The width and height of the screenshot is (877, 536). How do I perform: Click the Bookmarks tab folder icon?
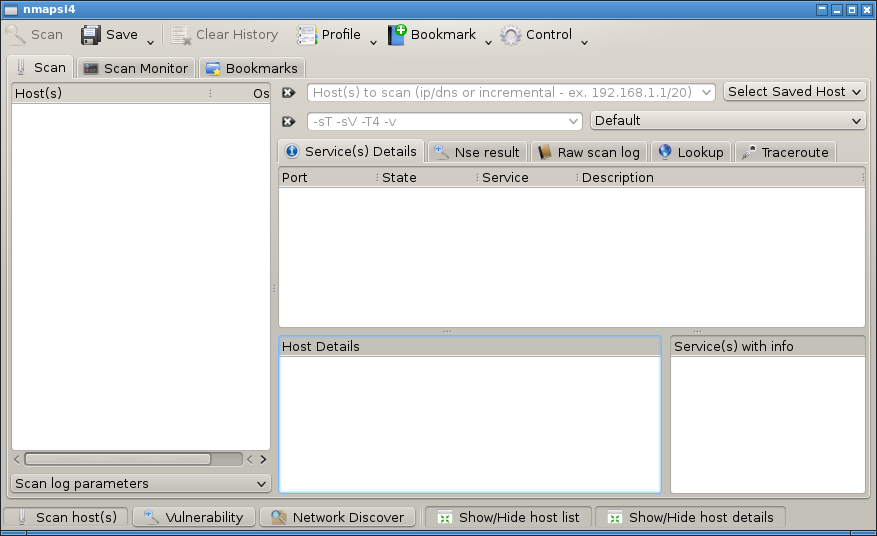click(213, 68)
